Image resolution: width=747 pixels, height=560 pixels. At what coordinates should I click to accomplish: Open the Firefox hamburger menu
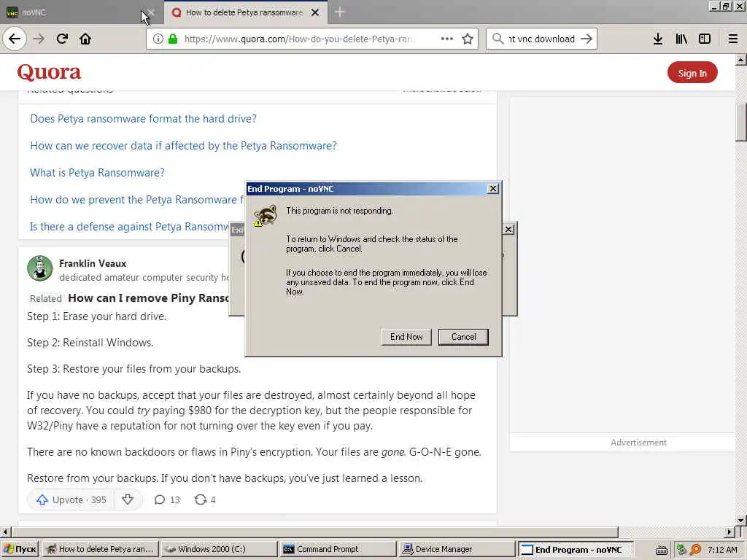coord(733,39)
